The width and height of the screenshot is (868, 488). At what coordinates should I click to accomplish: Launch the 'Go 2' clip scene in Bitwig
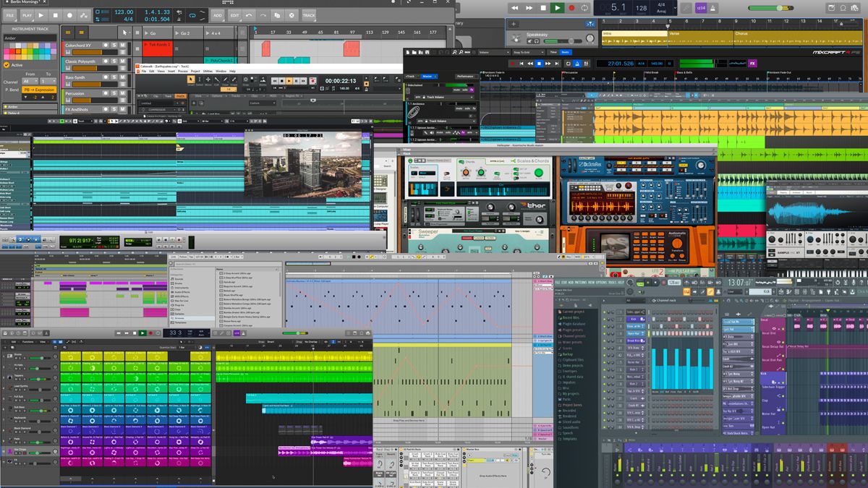click(x=176, y=33)
